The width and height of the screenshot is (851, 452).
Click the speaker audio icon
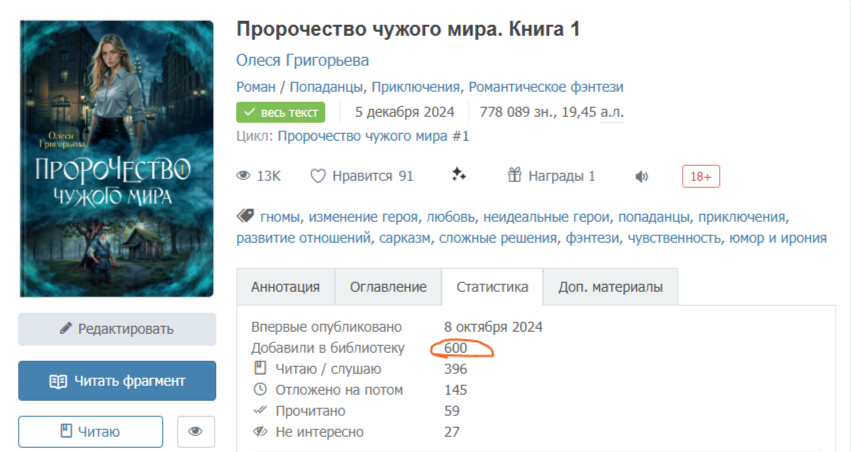pos(642,176)
